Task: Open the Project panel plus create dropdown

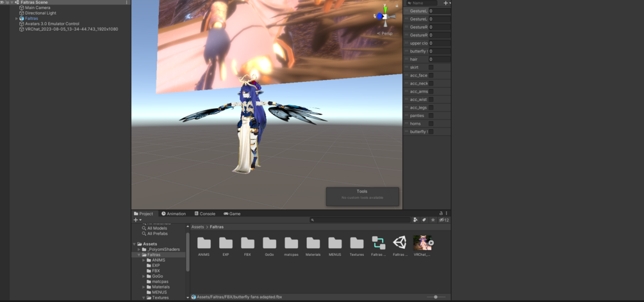Action: pyautogui.click(x=138, y=220)
